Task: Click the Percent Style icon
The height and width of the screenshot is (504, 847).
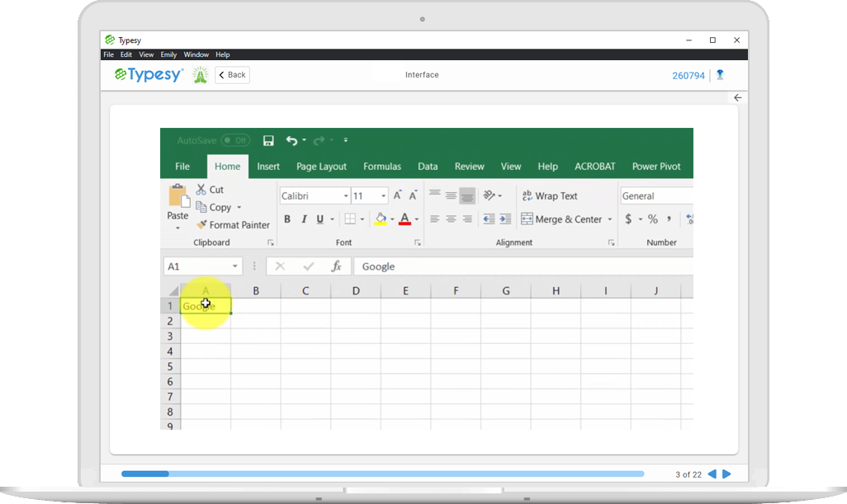Action: [x=653, y=219]
